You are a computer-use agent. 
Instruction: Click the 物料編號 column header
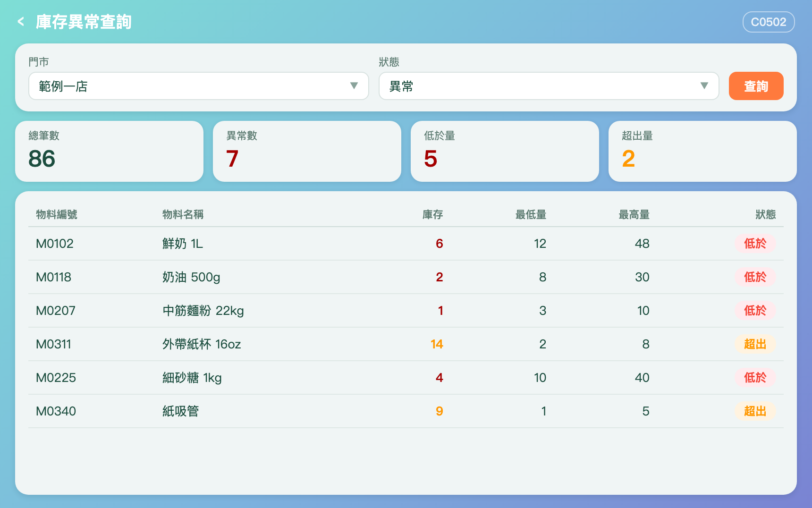click(57, 214)
